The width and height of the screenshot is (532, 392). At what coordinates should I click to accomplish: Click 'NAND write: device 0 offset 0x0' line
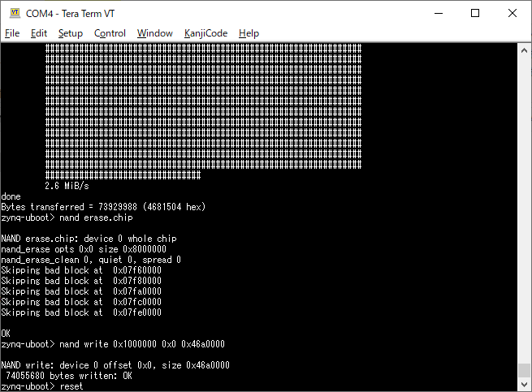click(115, 365)
